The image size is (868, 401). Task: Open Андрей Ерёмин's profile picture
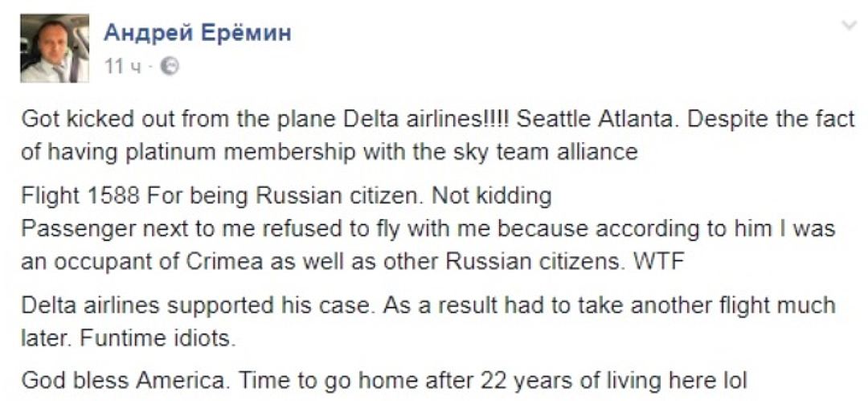[x=55, y=48]
